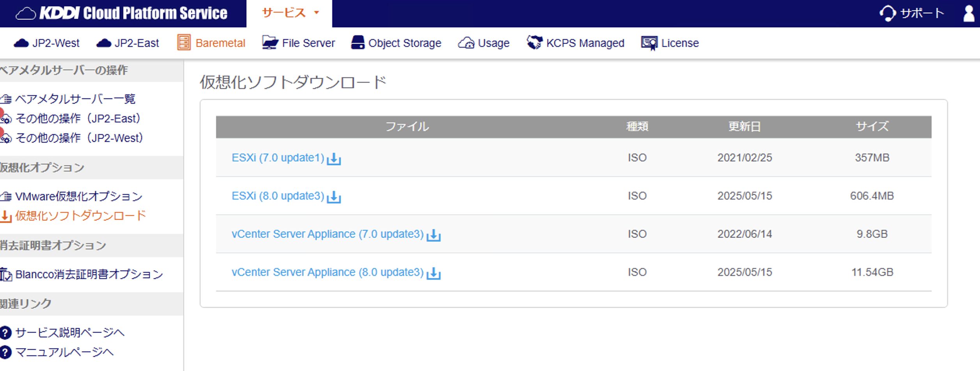Click the VMware仮想化オプション list icon
Viewport: 980px width, 371px height.
6,196
